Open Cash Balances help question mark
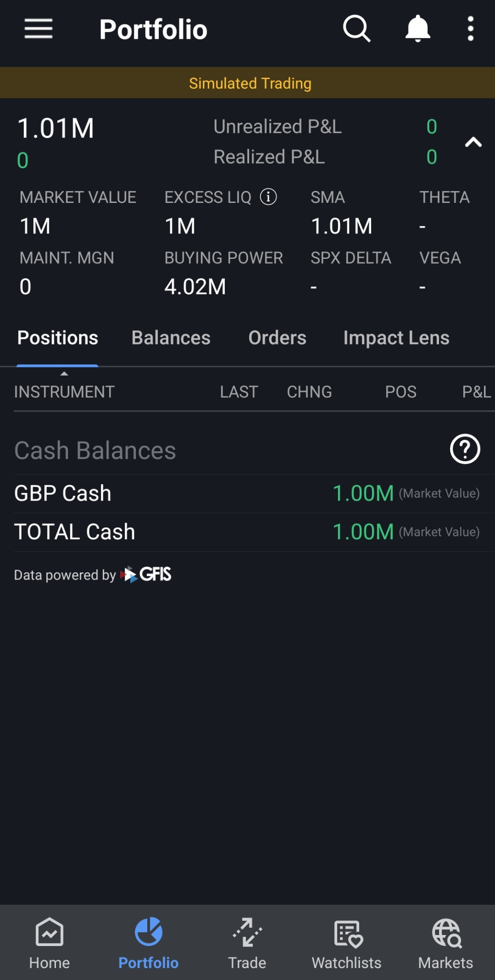495x980 pixels. coord(465,449)
